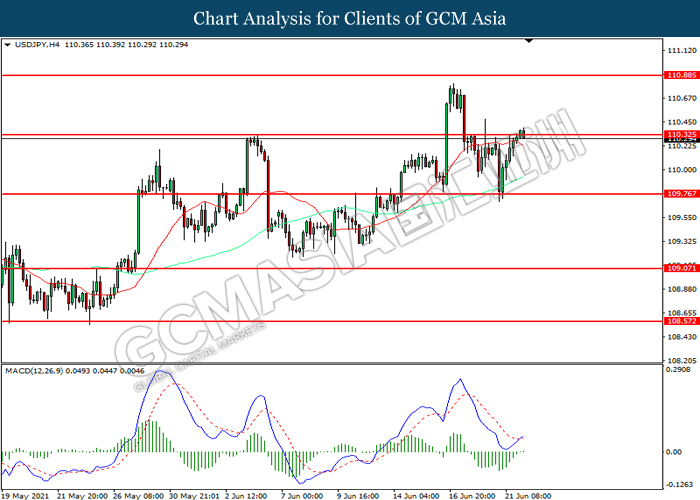Click the USDJPY,H4 symbol label

[37, 45]
